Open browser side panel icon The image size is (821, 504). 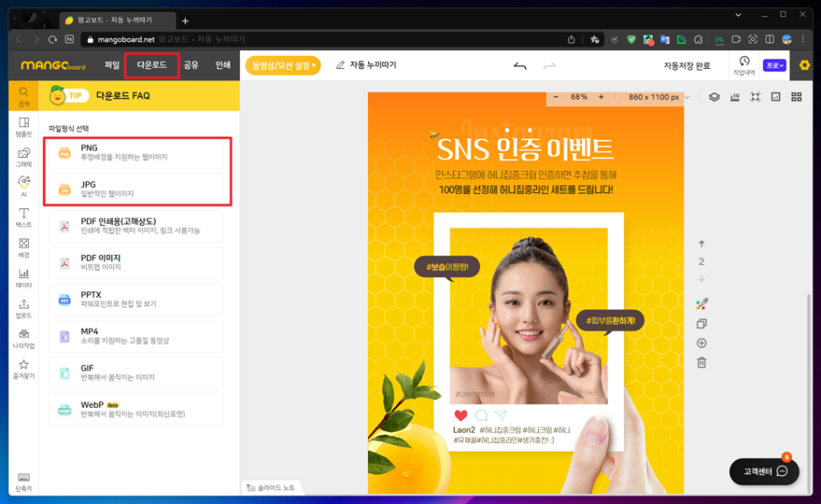coord(770,39)
